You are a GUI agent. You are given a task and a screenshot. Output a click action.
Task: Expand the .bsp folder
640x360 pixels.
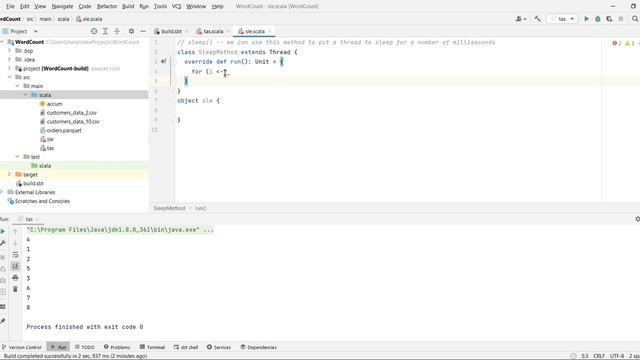9,51
